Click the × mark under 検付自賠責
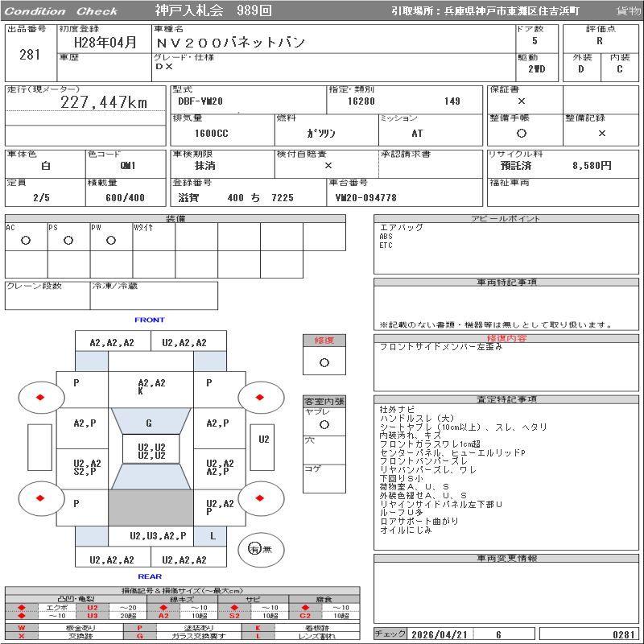644x644 pixels. pyautogui.click(x=328, y=166)
